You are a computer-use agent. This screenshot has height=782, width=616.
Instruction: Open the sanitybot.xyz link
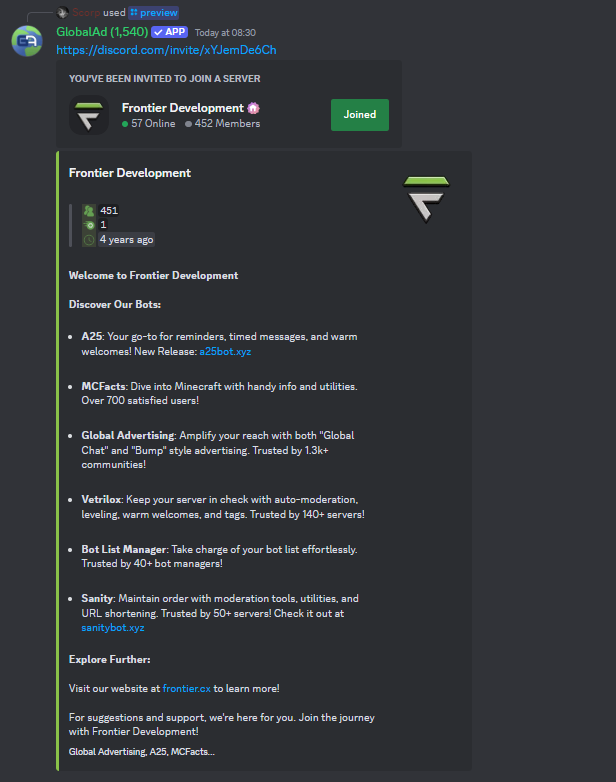[x=113, y=628]
